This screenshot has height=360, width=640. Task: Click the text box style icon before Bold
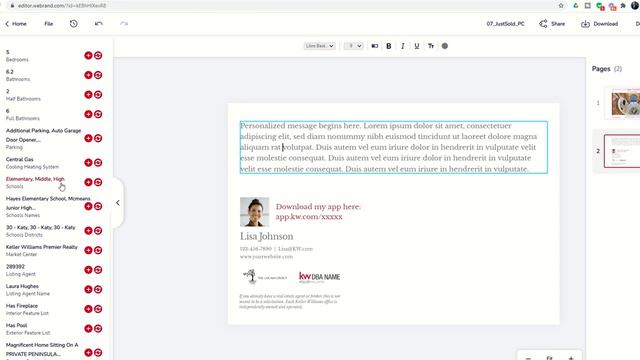(x=375, y=46)
